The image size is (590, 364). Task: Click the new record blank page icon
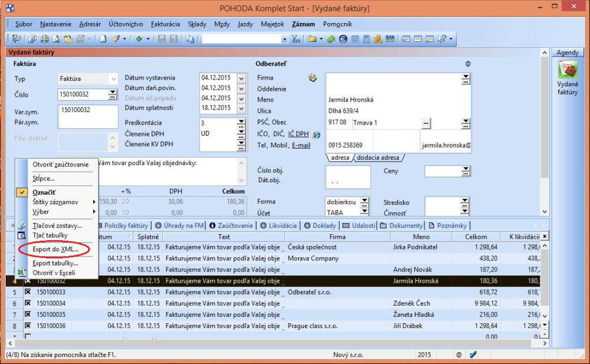click(x=103, y=39)
